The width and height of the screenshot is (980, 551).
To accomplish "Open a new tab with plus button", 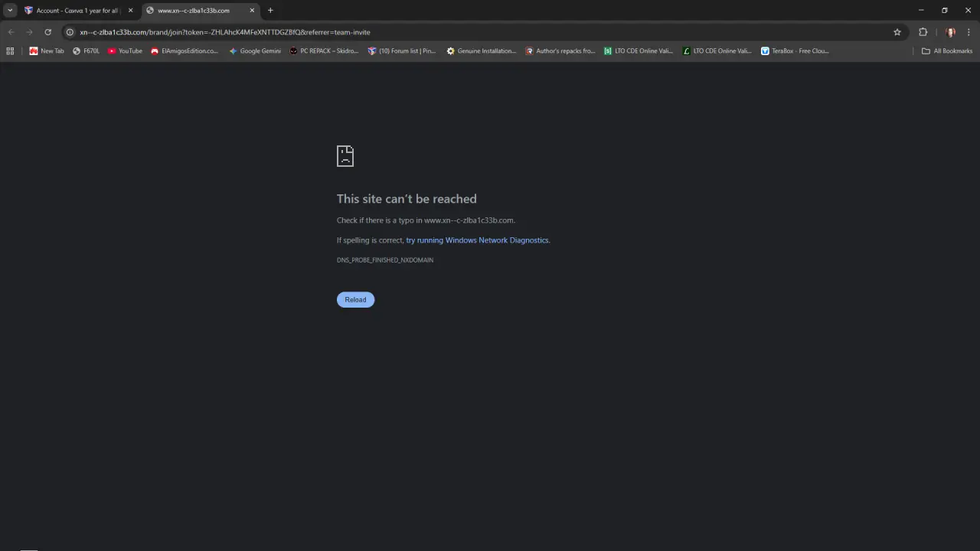I will pyautogui.click(x=270, y=11).
